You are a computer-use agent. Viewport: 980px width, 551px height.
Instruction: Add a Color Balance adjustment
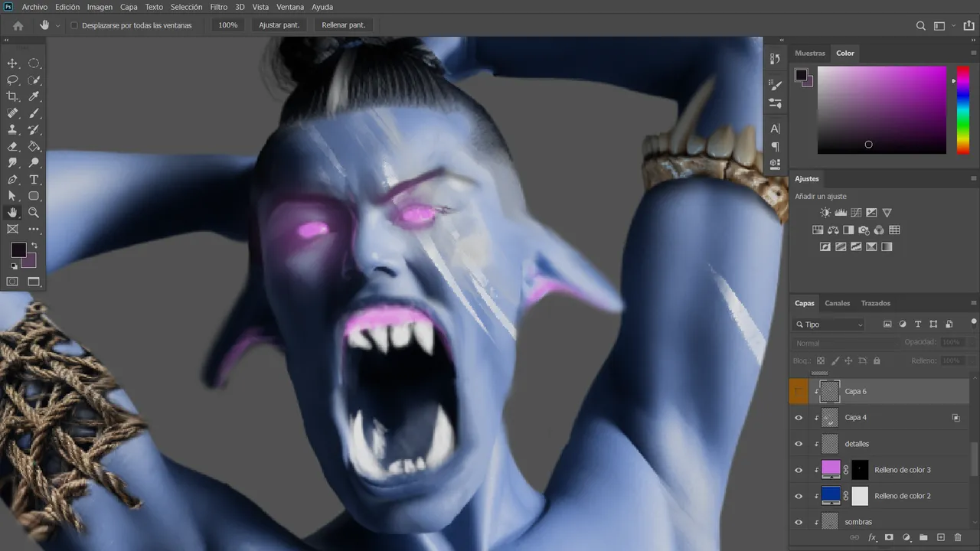click(833, 230)
